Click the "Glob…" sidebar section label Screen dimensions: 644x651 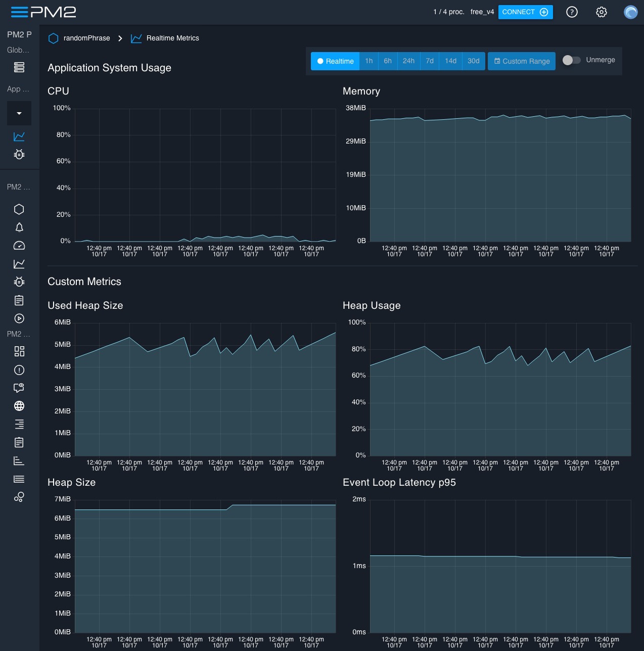tap(18, 50)
